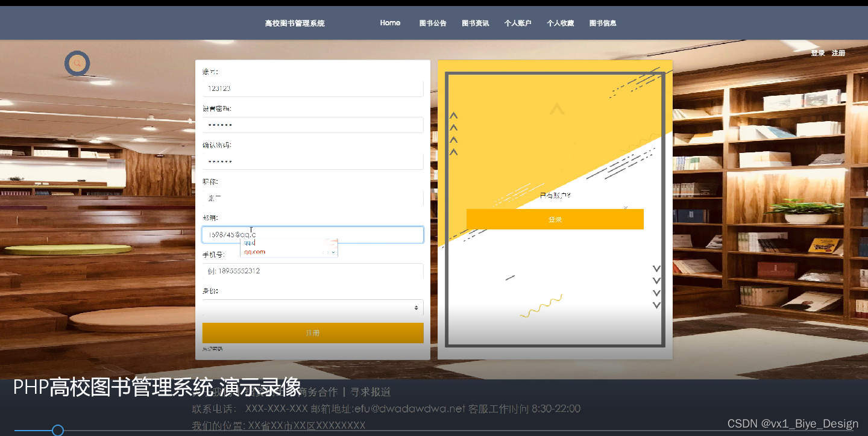Click the 手机号 phone number field
868x436 pixels.
(x=313, y=271)
